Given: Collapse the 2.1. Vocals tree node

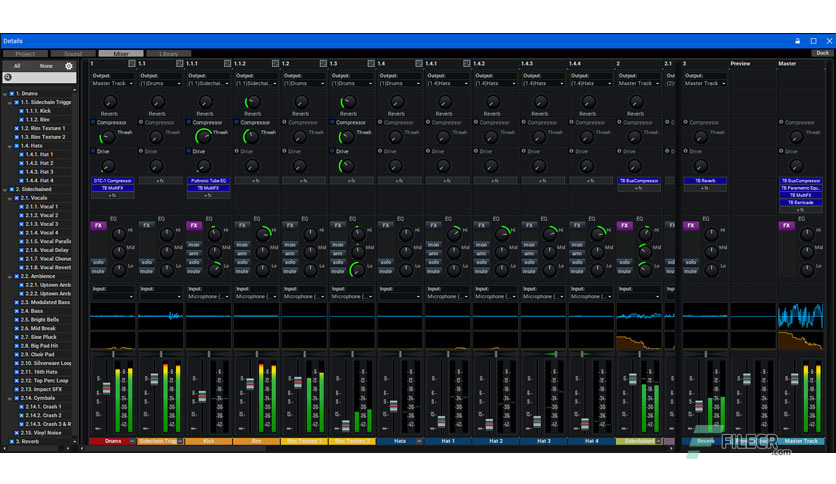Looking at the screenshot, I should pyautogui.click(x=10, y=198).
